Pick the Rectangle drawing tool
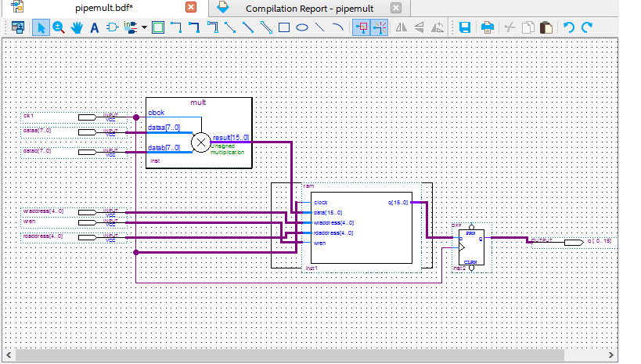The height and width of the screenshot is (364, 641). (x=284, y=27)
